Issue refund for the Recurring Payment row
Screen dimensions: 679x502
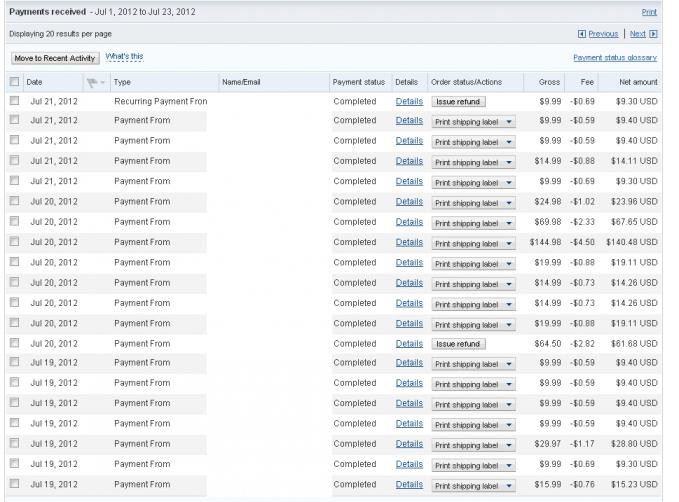click(x=458, y=102)
